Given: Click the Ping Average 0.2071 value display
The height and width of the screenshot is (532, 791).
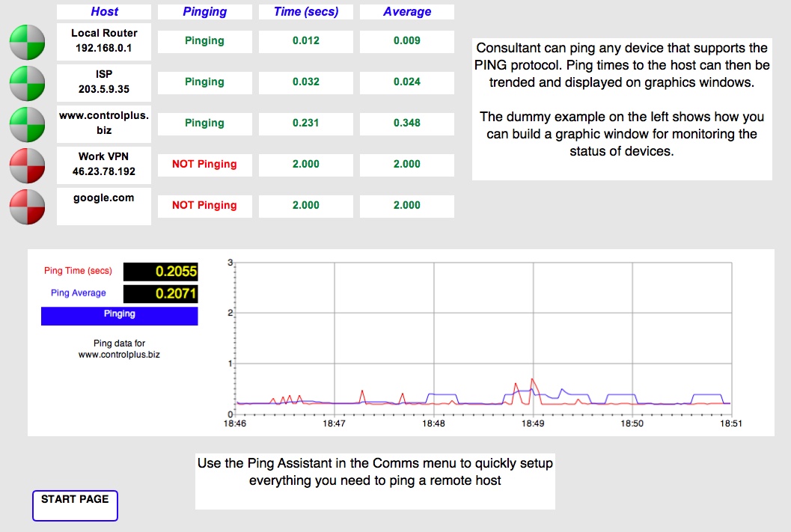Looking at the screenshot, I should (x=160, y=294).
